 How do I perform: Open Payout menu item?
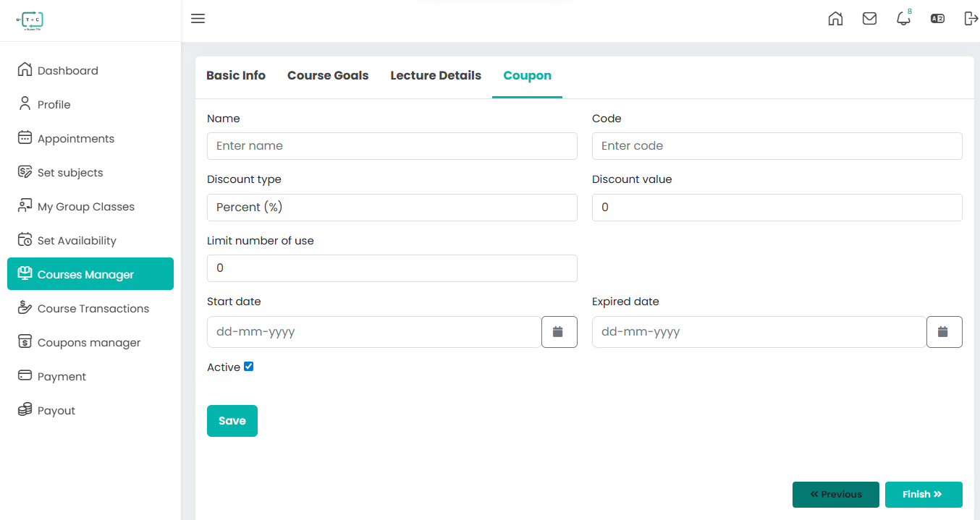coord(90,410)
